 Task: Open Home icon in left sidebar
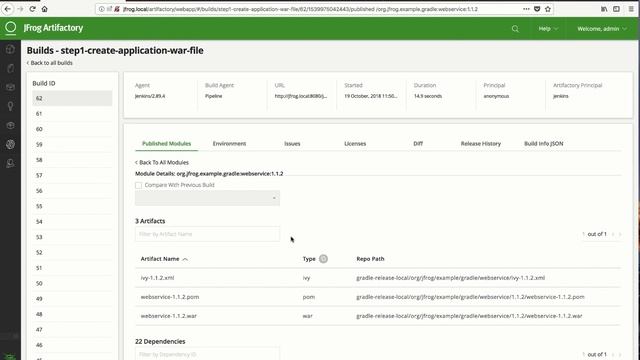click(10, 49)
